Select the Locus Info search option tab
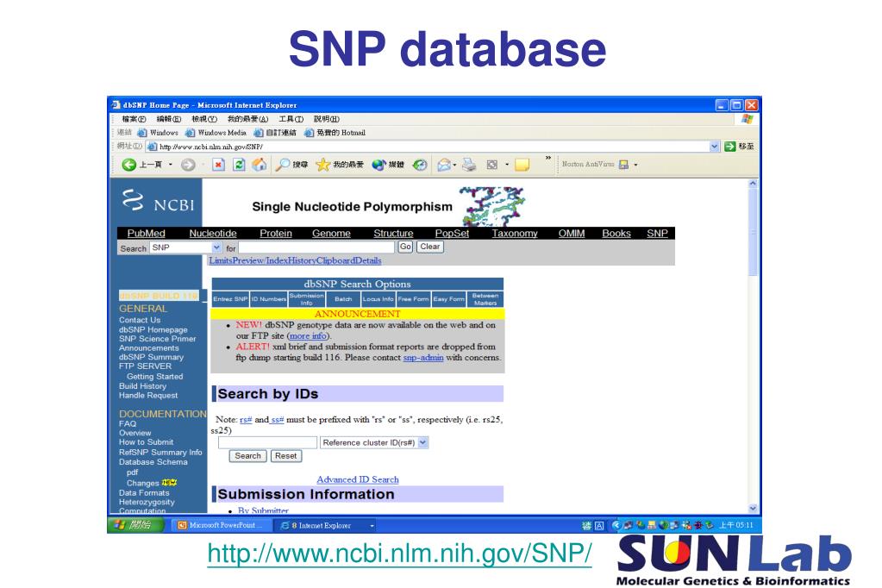The height and width of the screenshot is (588, 882). (378, 299)
